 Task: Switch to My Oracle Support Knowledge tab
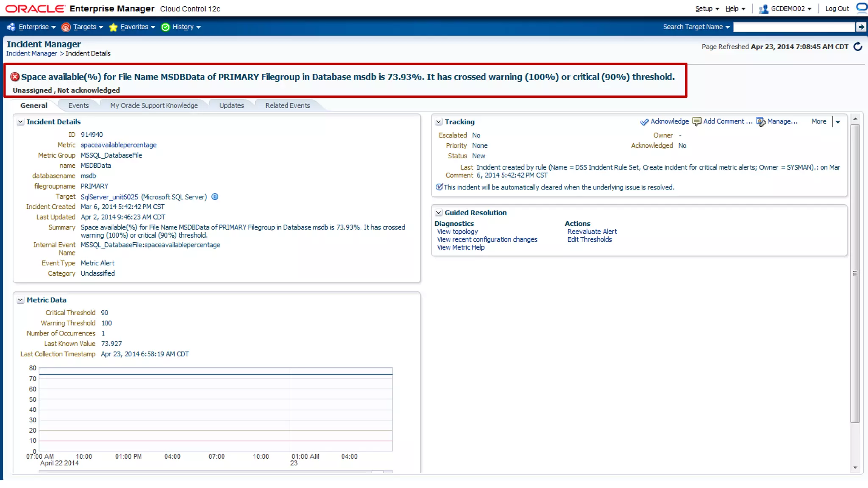154,105
